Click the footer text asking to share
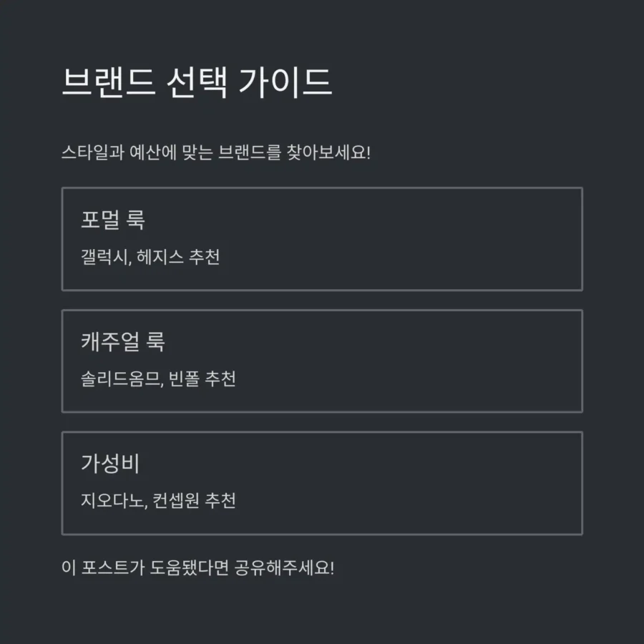Screen dimensions: 644x644 [x=197, y=569]
